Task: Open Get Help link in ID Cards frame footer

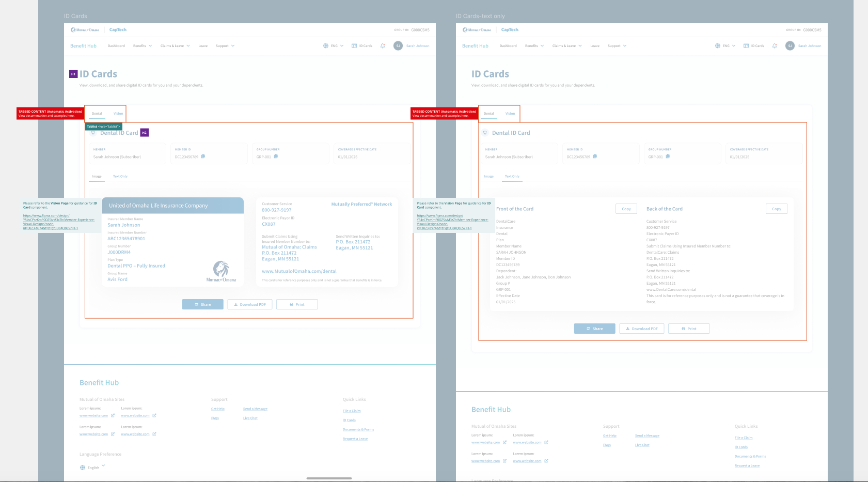Action: [x=218, y=409]
